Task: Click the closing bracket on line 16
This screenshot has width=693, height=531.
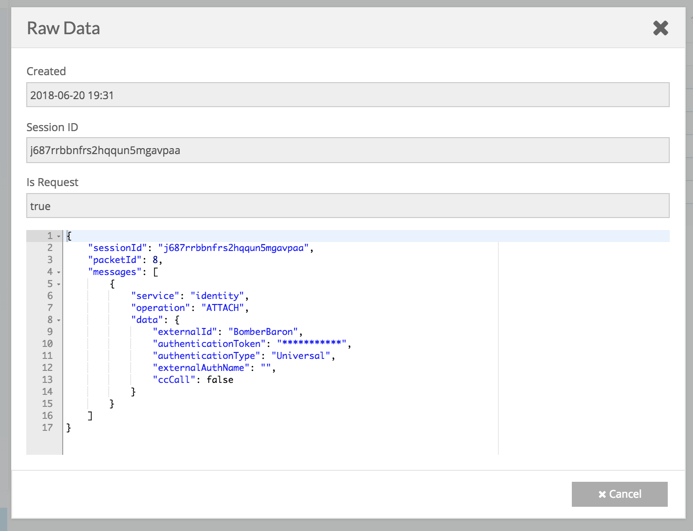Action: point(91,416)
